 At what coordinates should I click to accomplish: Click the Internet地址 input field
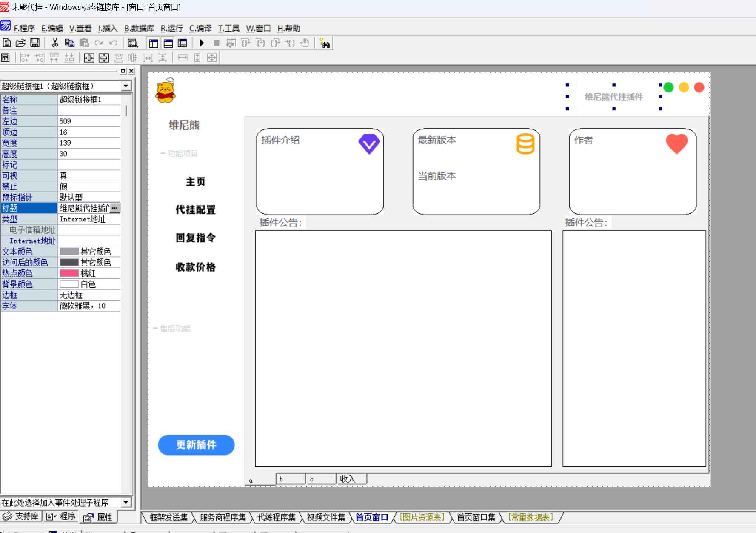coord(89,241)
